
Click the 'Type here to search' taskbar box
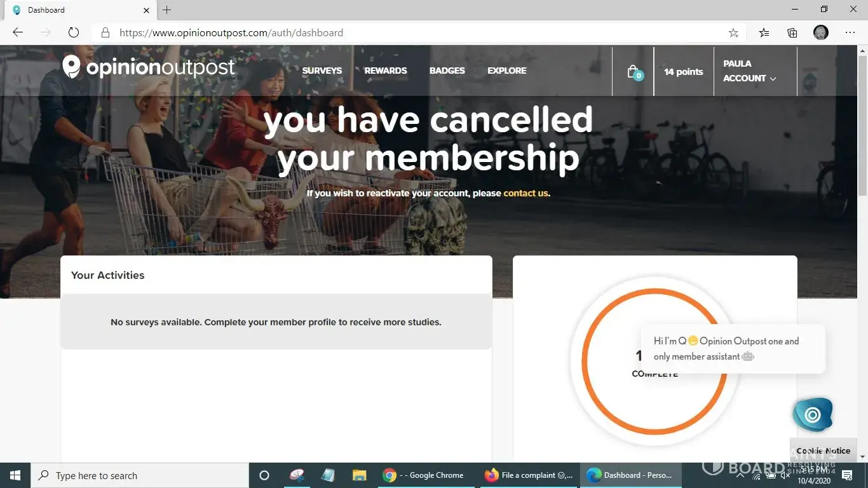(140, 475)
